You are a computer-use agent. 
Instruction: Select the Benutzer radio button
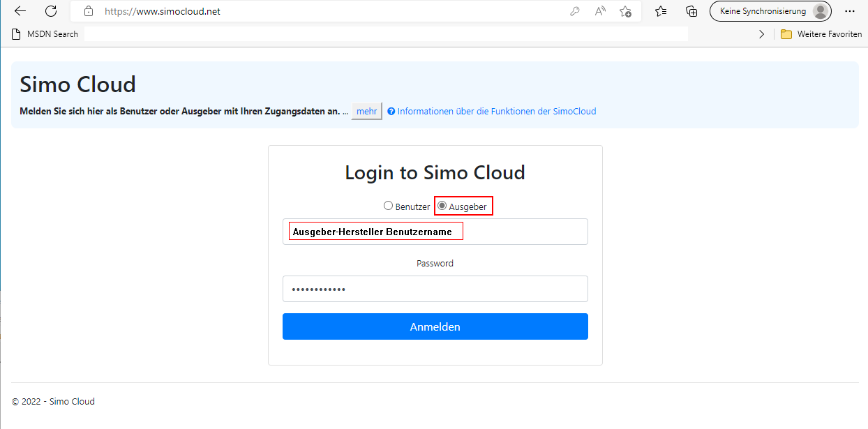point(389,206)
